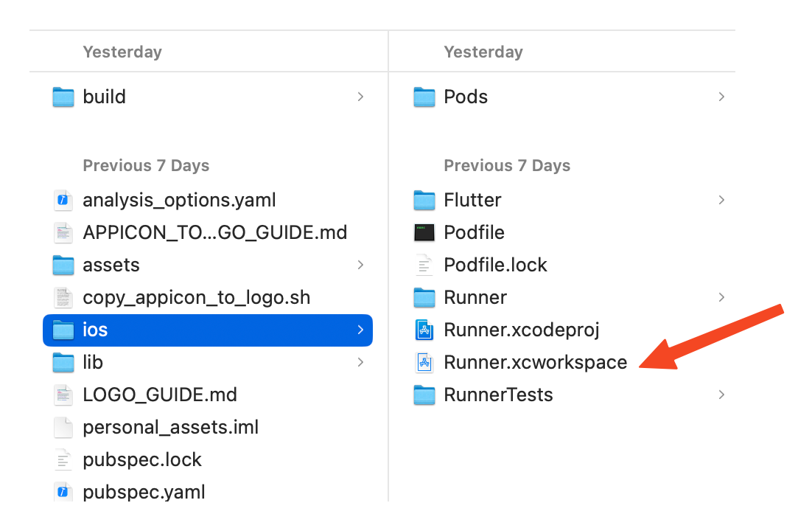Screen dimensions: 812x531
Task: Select personal_assets.iml file
Action: (170, 427)
